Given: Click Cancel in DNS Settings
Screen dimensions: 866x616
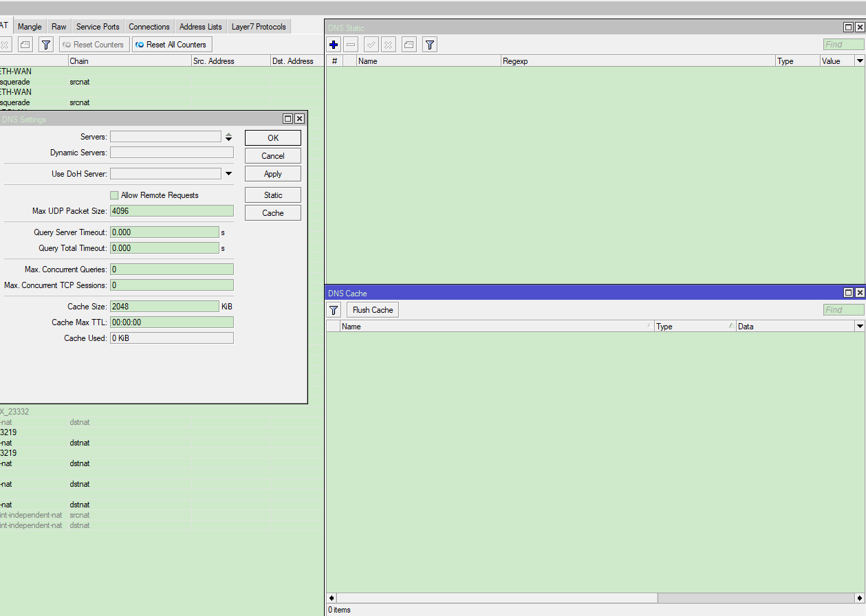Looking at the screenshot, I should click(x=273, y=156).
